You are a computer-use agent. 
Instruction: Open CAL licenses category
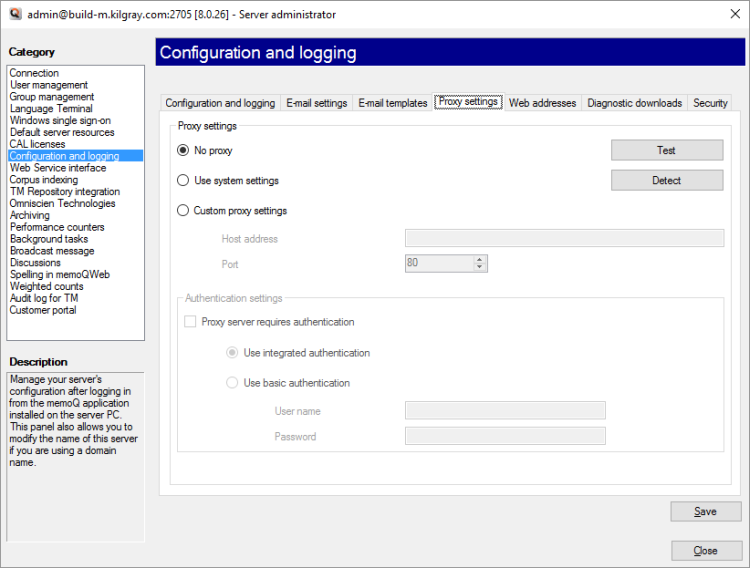click(38, 144)
